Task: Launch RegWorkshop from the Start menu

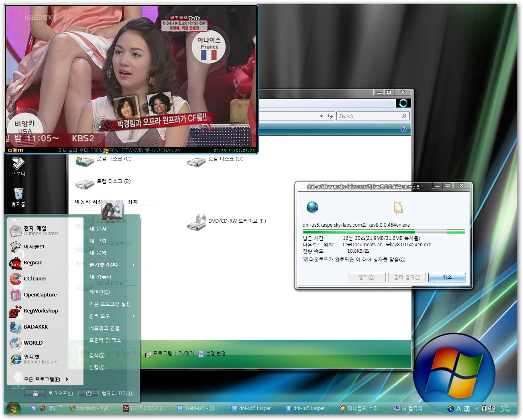Action: 40,311
